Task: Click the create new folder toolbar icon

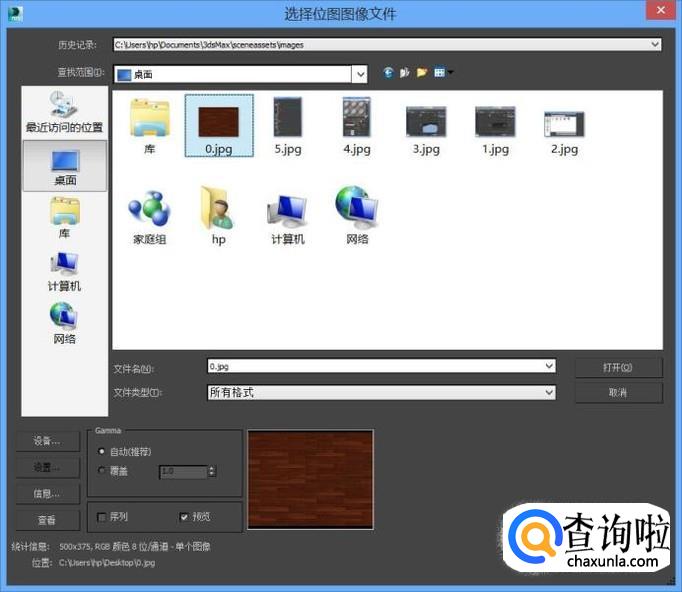Action: coord(422,73)
